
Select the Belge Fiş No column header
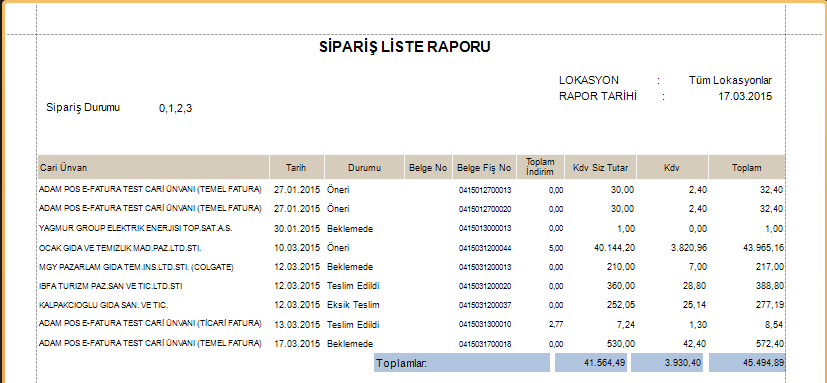(x=484, y=168)
